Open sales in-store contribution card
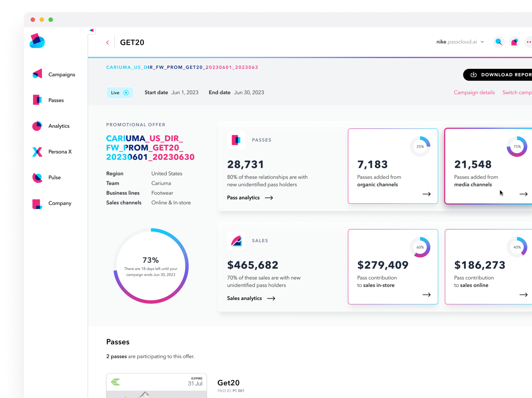The height and width of the screenshot is (398, 532). coord(393,267)
